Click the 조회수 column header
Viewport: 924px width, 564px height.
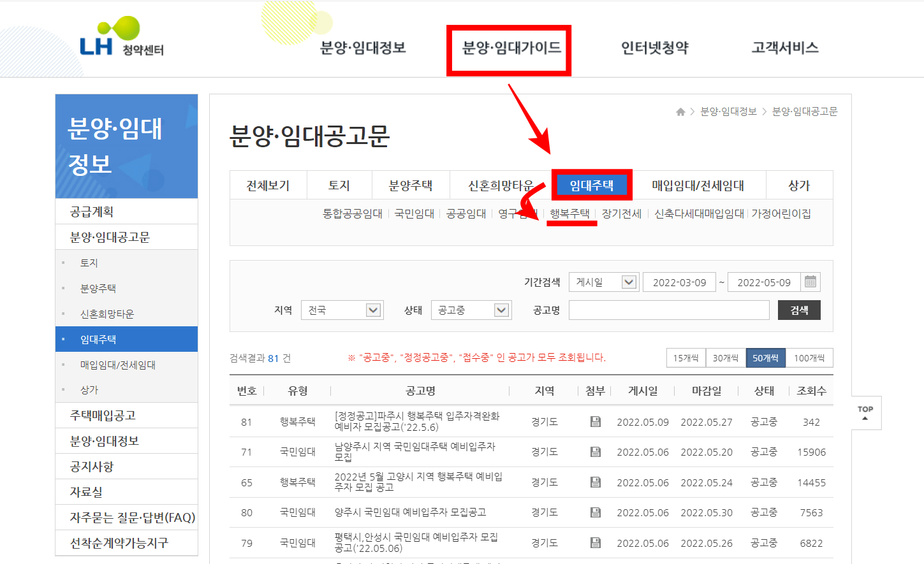tap(811, 391)
